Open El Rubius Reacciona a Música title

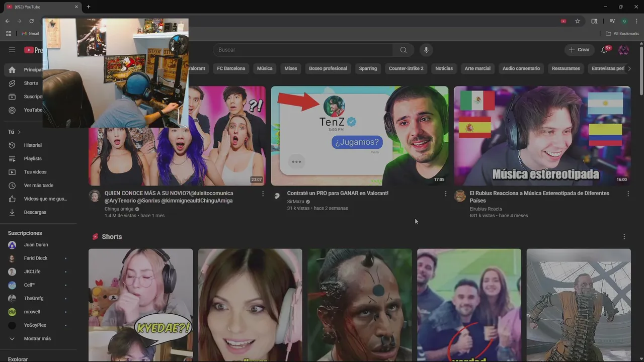click(x=539, y=197)
